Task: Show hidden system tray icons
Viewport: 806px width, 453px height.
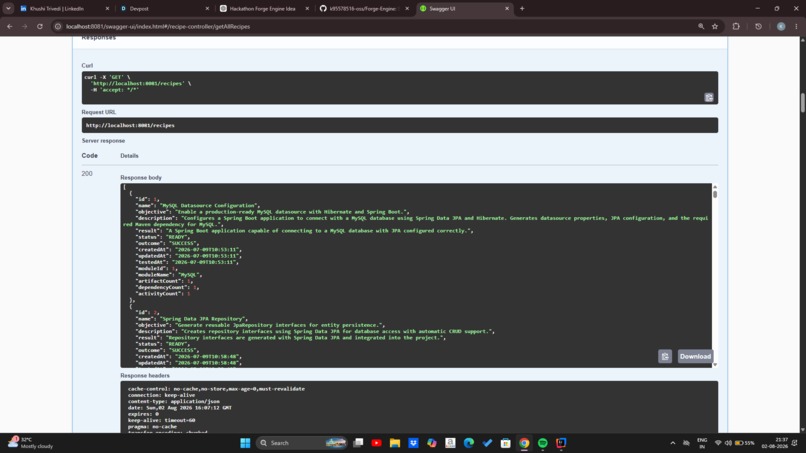Action: coord(672,443)
